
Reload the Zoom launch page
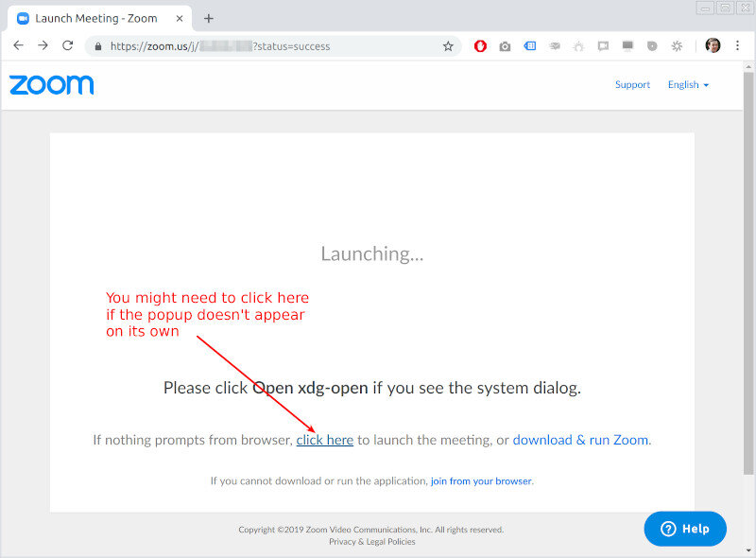(67, 45)
